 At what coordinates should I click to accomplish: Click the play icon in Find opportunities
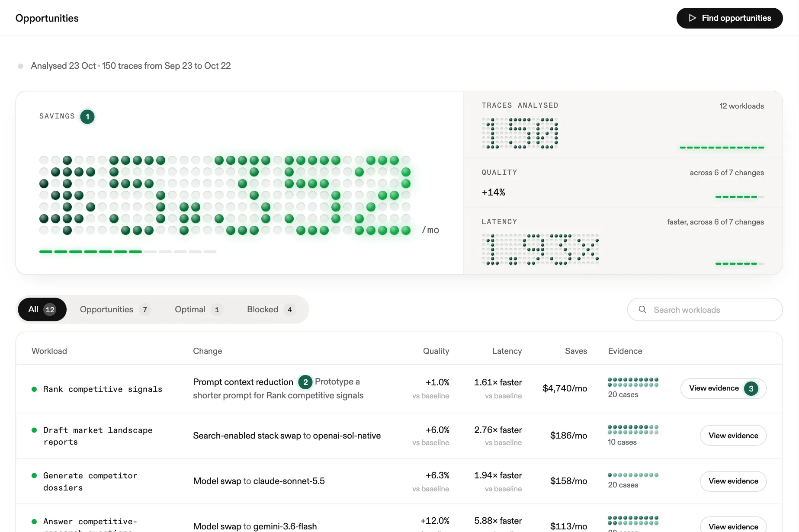[693, 18]
